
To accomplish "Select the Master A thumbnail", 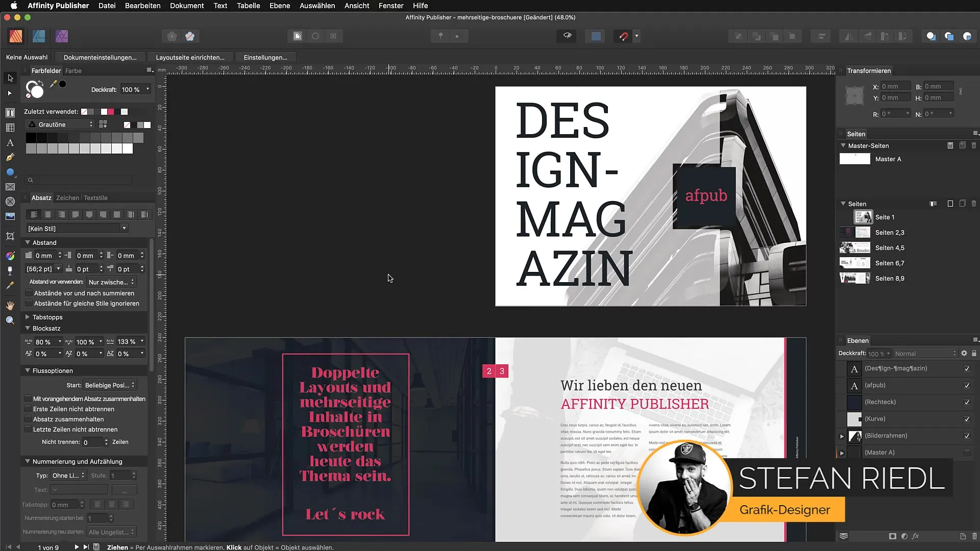I will pyautogui.click(x=855, y=159).
